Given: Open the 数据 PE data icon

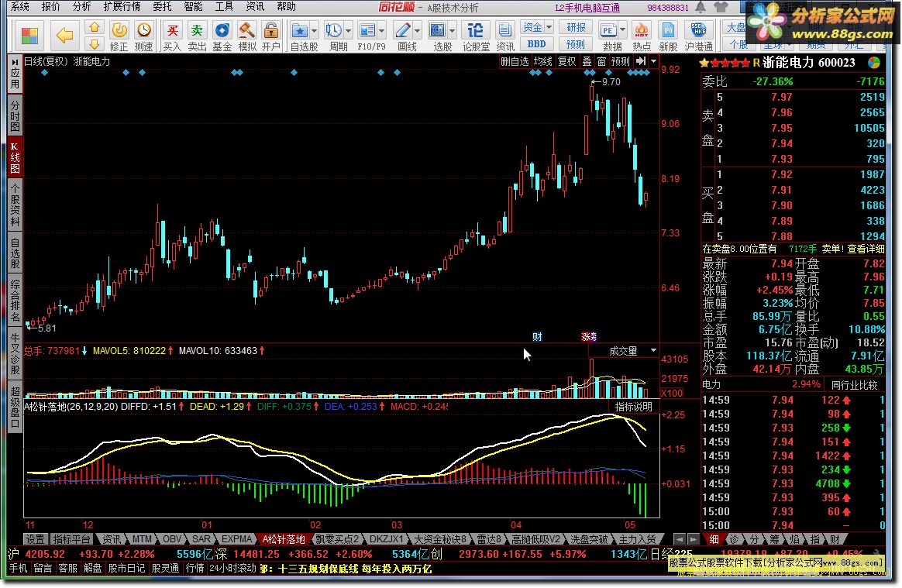Looking at the screenshot, I should [608, 30].
